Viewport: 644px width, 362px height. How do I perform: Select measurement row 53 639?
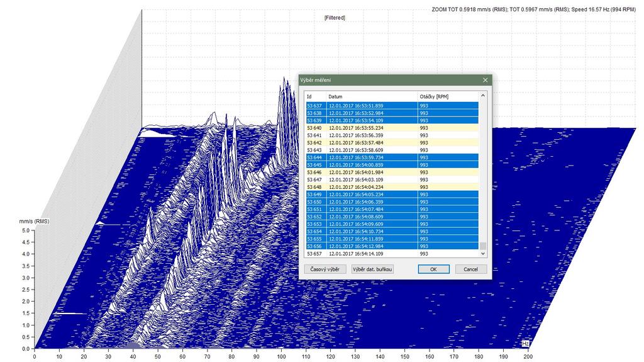392,120
